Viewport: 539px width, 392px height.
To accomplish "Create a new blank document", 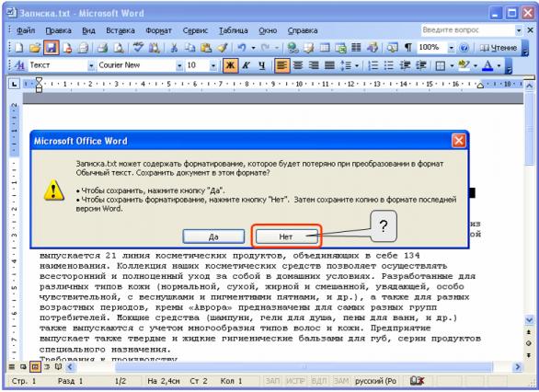I will click(x=19, y=48).
